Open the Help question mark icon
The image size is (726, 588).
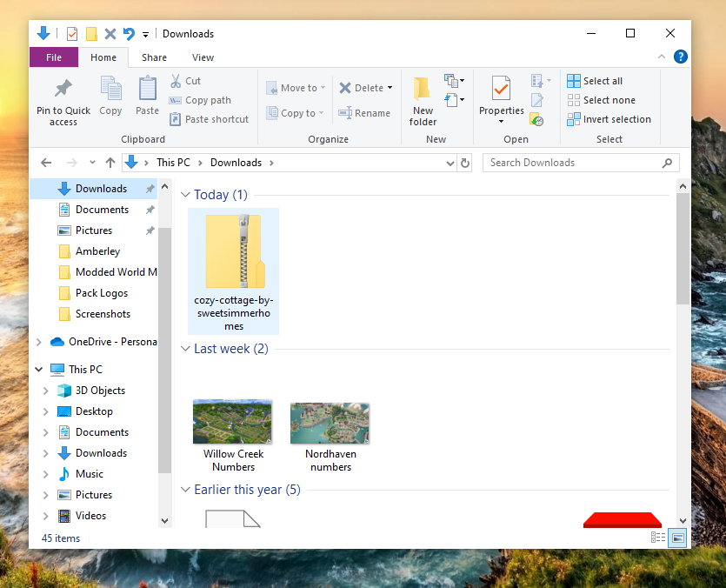coord(680,57)
